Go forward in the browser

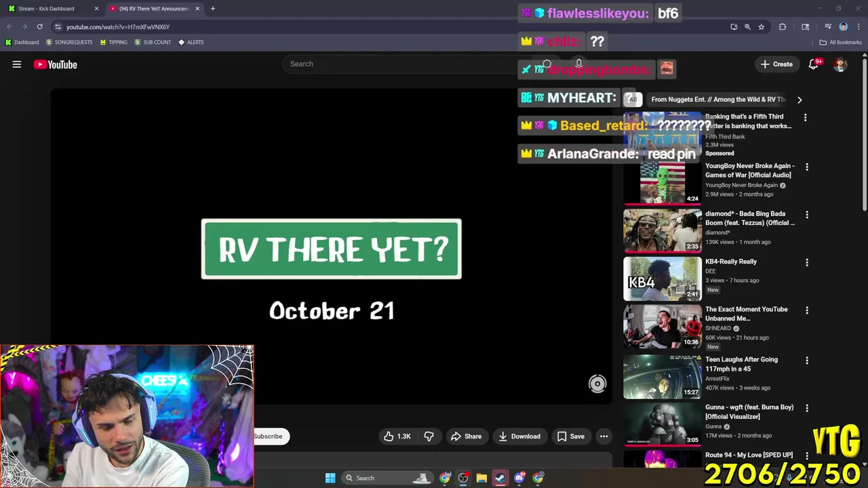pyautogui.click(x=24, y=26)
